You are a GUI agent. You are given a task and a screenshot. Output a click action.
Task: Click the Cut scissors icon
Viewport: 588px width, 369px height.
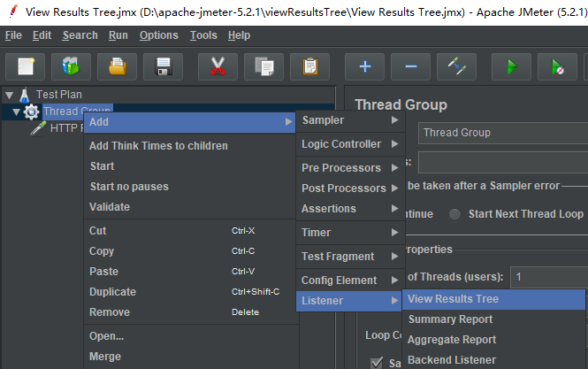(218, 67)
